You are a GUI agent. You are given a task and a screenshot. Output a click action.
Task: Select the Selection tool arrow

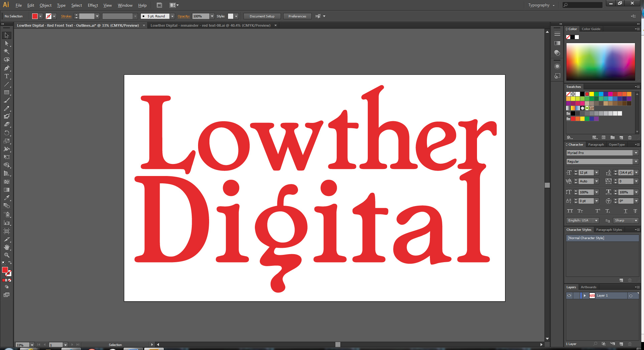pos(7,35)
